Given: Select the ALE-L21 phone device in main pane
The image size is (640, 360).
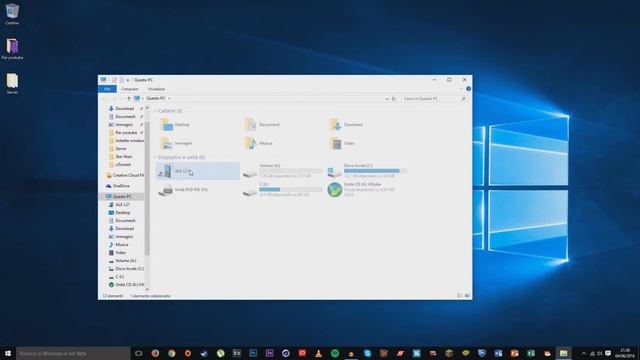Looking at the screenshot, I should [x=198, y=171].
